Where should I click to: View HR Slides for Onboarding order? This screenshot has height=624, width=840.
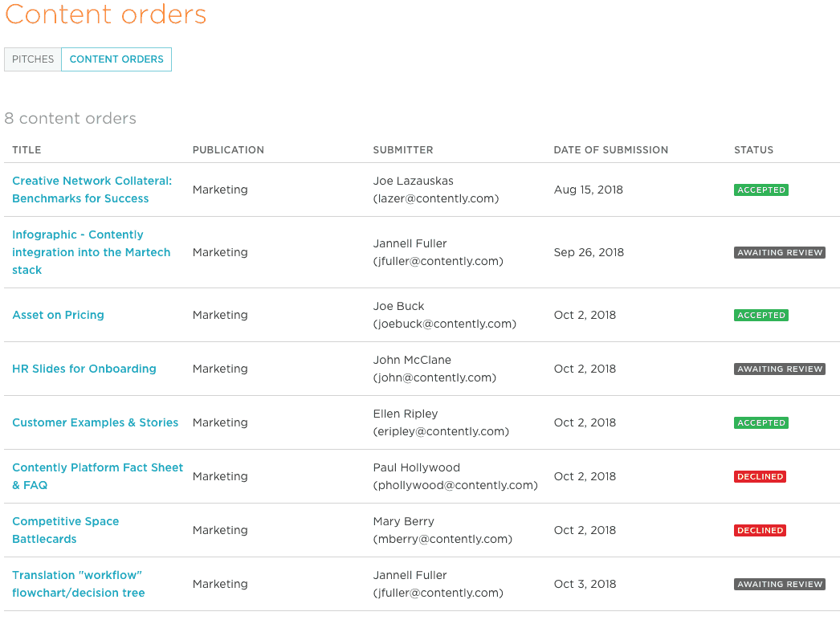(x=84, y=369)
